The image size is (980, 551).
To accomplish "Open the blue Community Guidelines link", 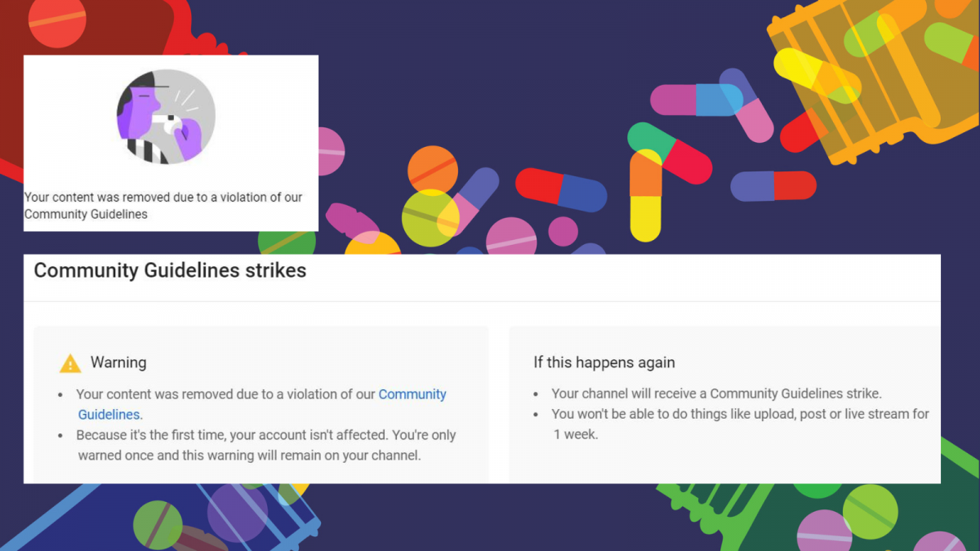I will [x=412, y=394].
